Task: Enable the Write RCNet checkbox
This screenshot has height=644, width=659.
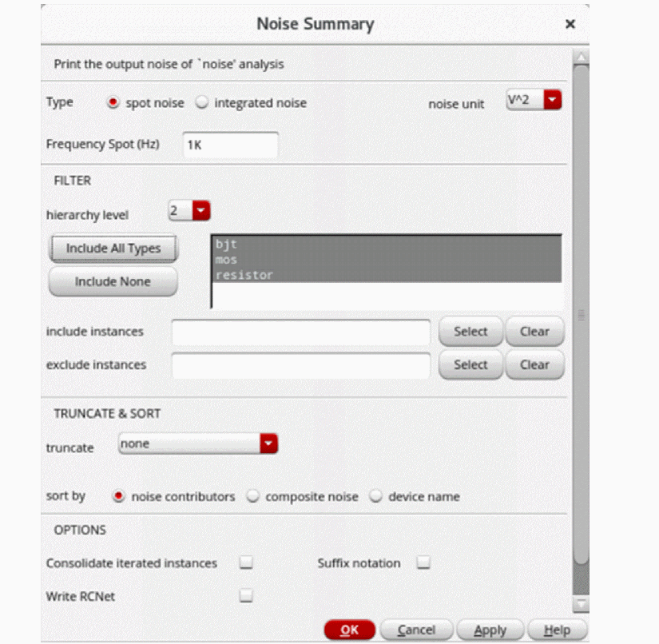Action: pyautogui.click(x=246, y=595)
